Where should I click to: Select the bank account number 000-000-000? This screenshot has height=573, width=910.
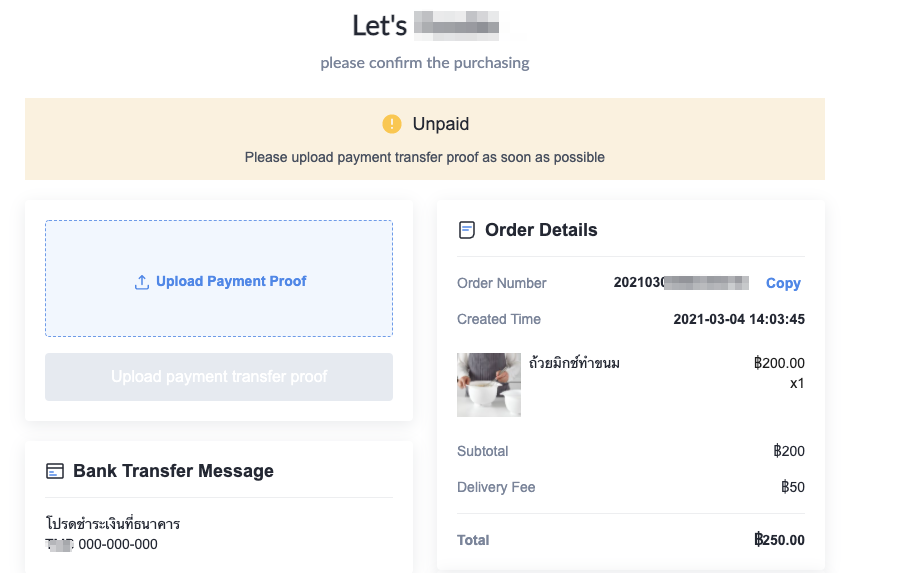118,545
